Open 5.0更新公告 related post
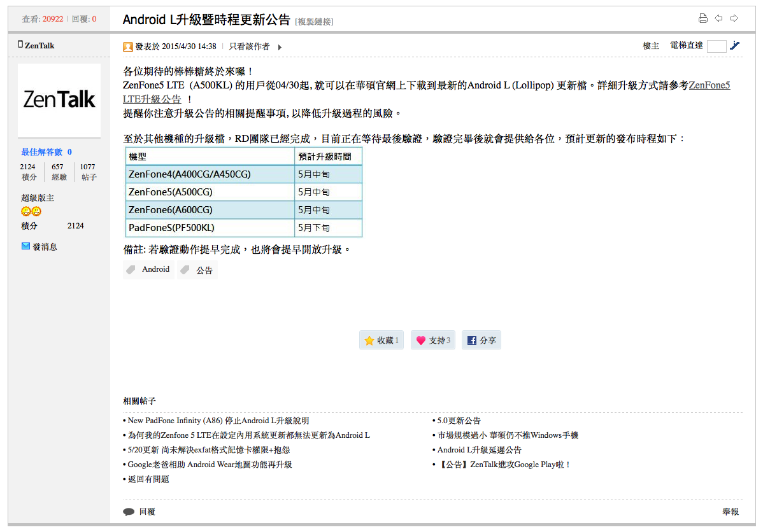763x532 pixels. coord(459,421)
